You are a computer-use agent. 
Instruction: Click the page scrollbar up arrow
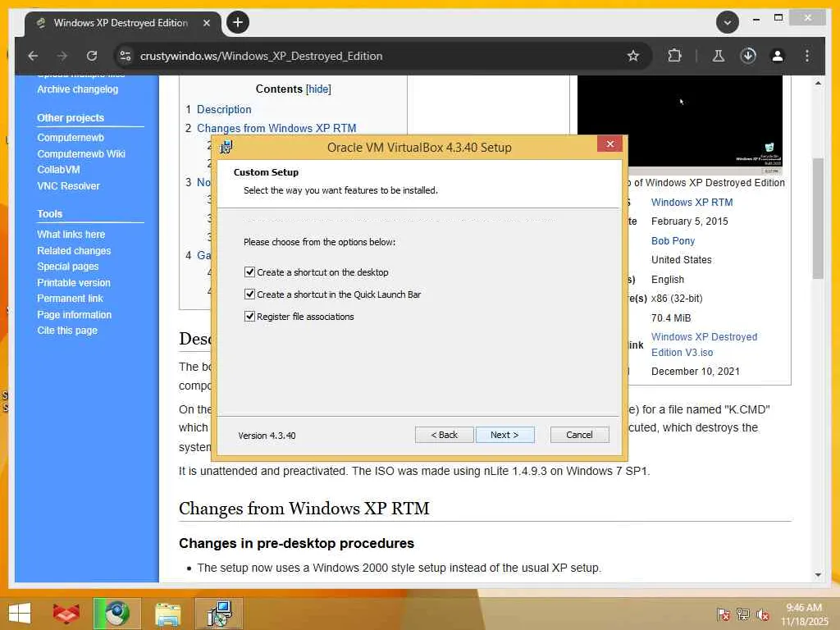point(818,83)
